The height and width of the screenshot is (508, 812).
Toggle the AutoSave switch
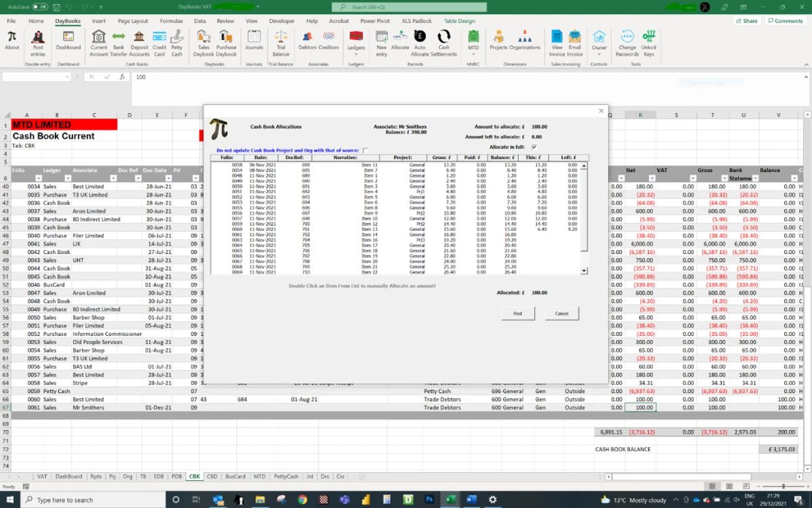pos(40,7)
